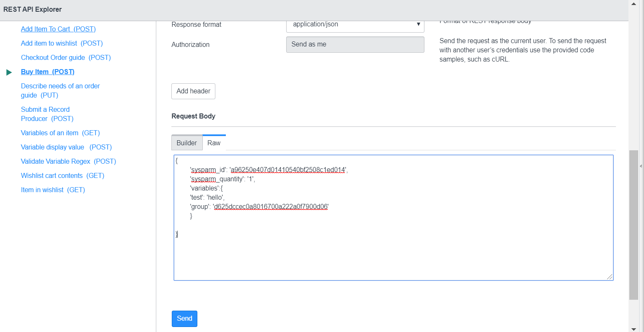View the Wishlist cart contents endpoint
This screenshot has width=644, height=332.
pyautogui.click(x=62, y=175)
